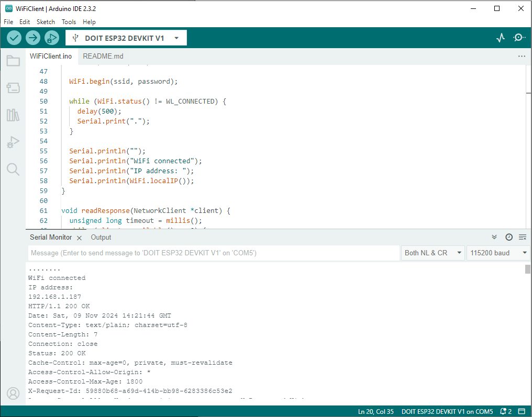
Task: Open the Boards Manager sidebar icon
Action: point(13,88)
